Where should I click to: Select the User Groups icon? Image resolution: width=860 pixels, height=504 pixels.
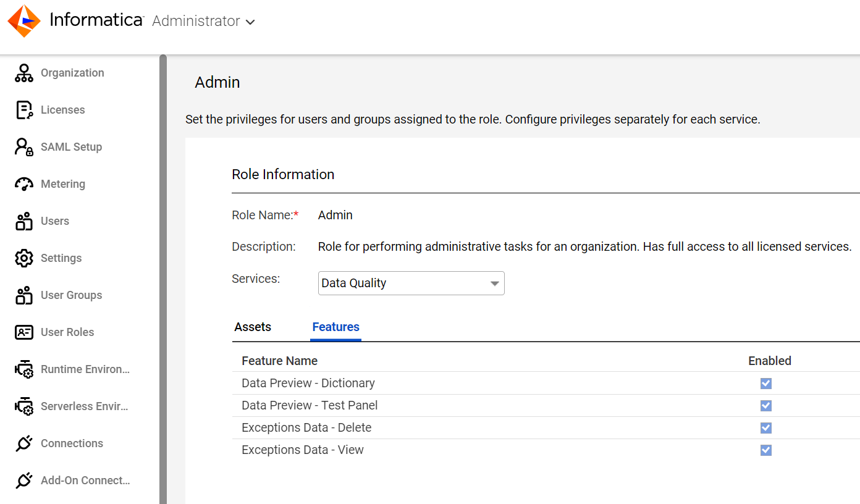click(24, 295)
